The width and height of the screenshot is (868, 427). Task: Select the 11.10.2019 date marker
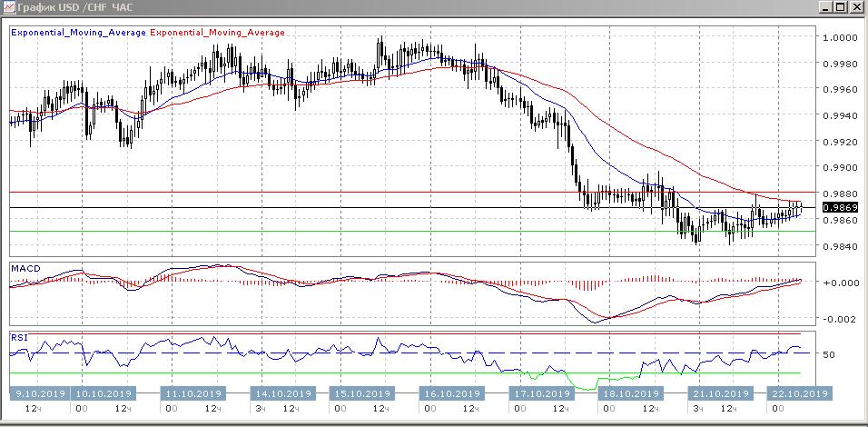pyautogui.click(x=192, y=393)
